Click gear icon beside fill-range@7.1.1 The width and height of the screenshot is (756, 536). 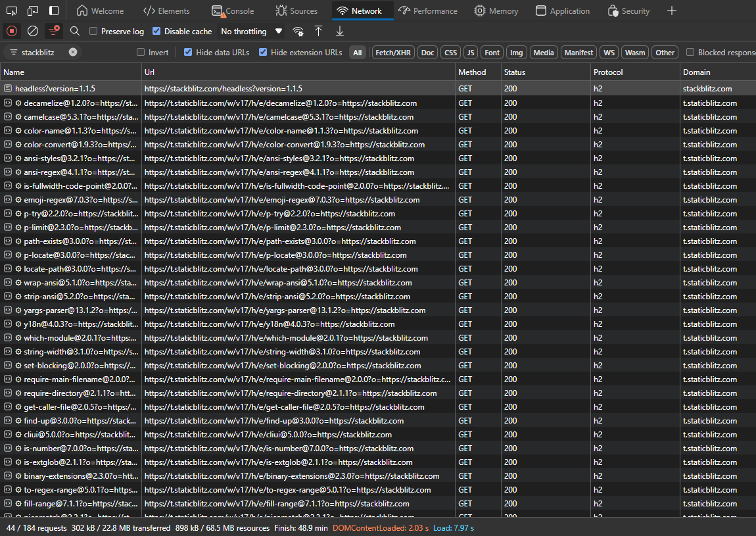point(18,504)
